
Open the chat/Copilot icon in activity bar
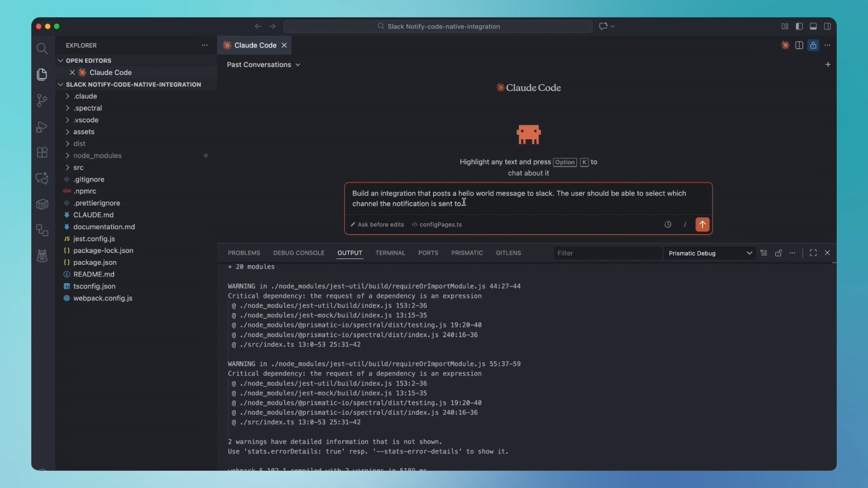[42, 178]
